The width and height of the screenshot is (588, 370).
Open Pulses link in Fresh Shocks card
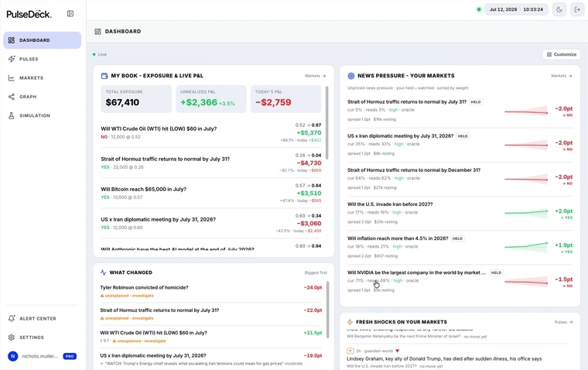pos(563,322)
